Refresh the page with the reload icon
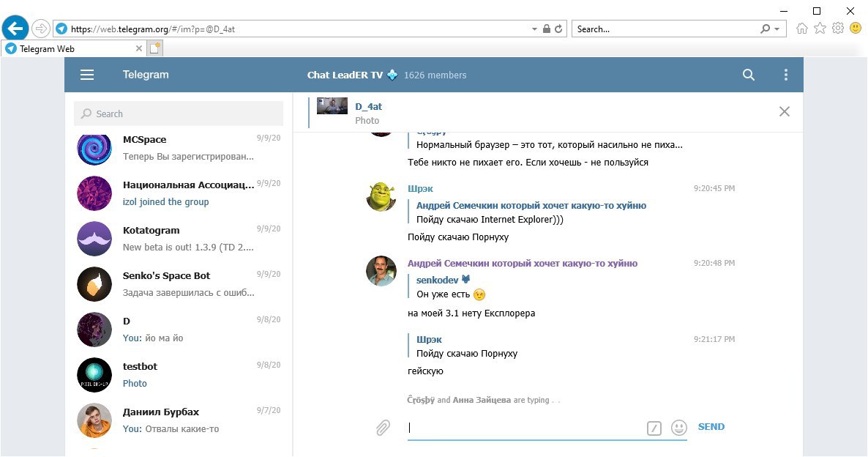 pos(558,29)
